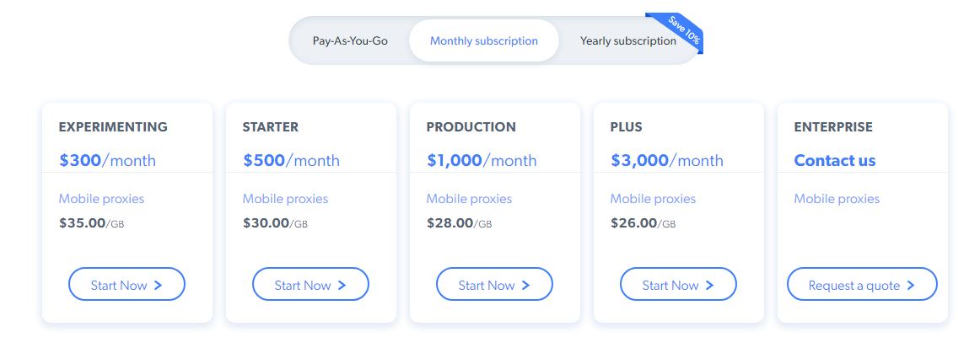
Task: Click the $1,000/month Production price
Action: click(481, 160)
